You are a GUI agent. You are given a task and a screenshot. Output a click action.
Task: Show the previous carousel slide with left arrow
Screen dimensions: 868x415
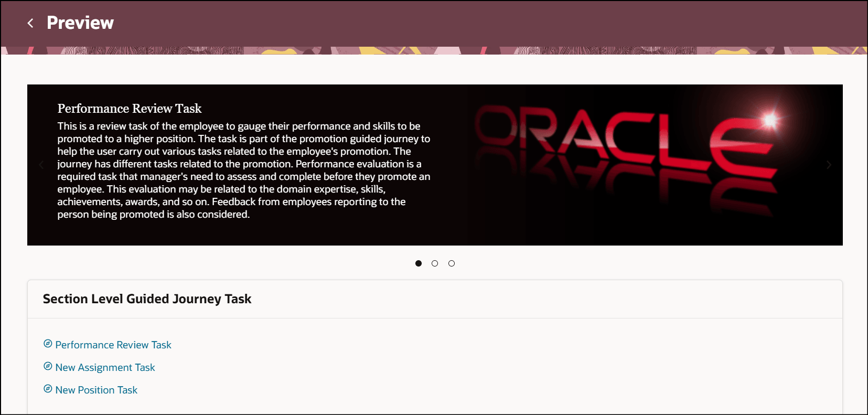[x=41, y=165]
